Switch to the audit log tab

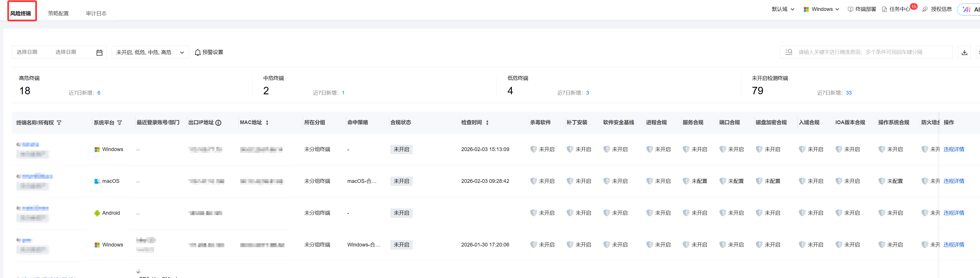point(96,13)
